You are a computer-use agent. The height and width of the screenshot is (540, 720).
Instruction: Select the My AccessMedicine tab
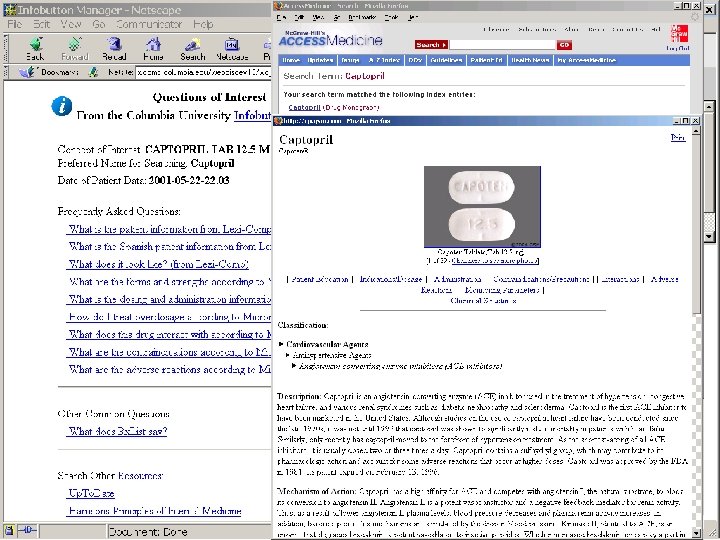587,60
